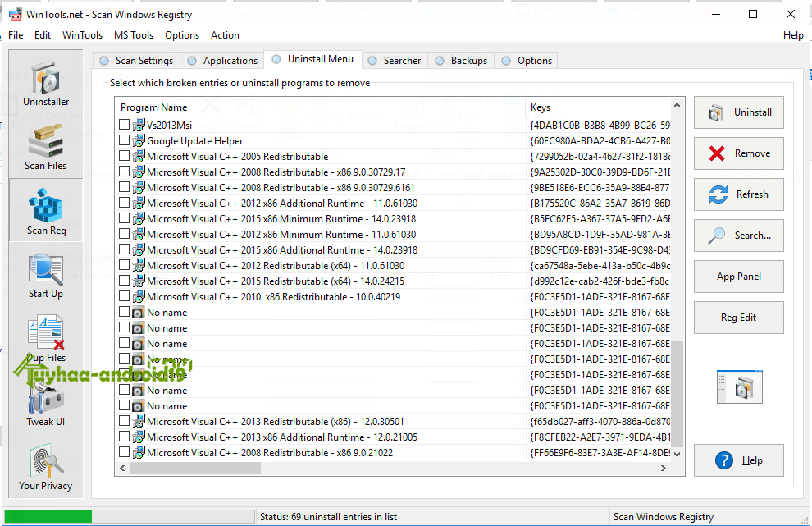Sort list by Keys column header
The width and height of the screenshot is (812, 526).
(x=598, y=107)
